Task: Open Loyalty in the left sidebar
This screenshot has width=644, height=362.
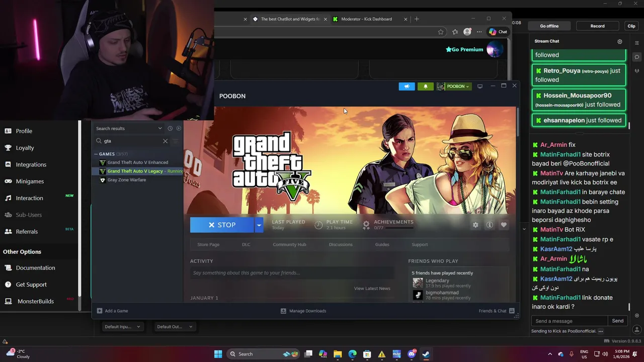Action: pyautogui.click(x=25, y=148)
